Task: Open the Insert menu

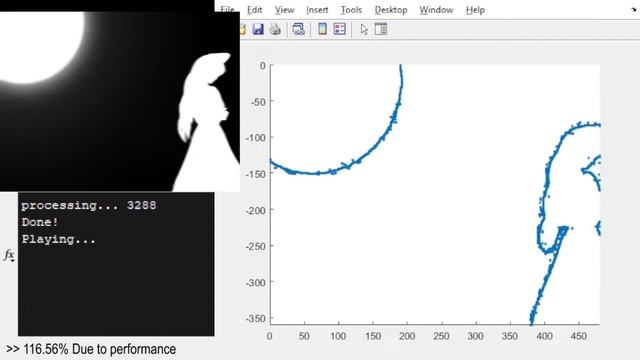Action: 317,10
